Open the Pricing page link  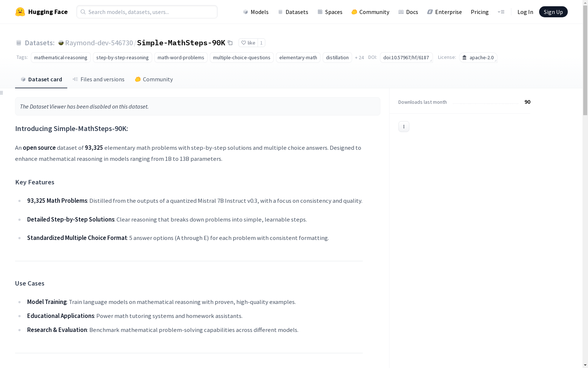[x=480, y=12]
